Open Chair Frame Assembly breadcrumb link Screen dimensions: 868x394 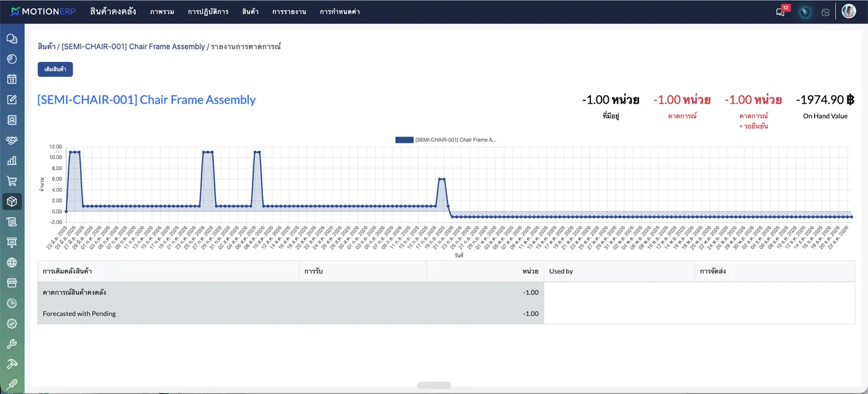point(133,47)
